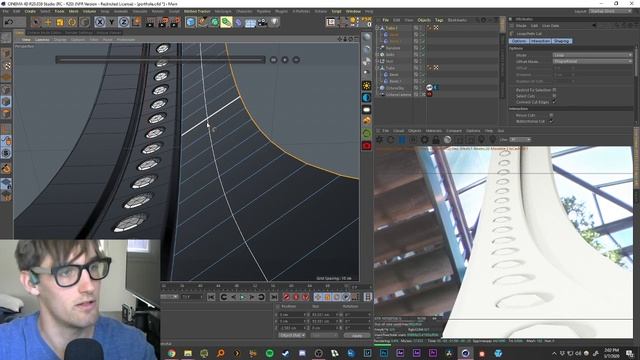Click the Position X input field

click(292, 315)
